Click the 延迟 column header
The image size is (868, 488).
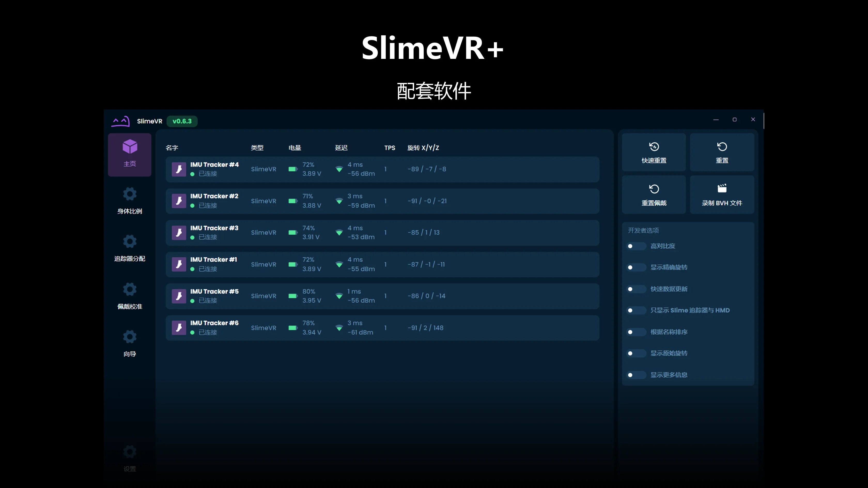coord(341,148)
